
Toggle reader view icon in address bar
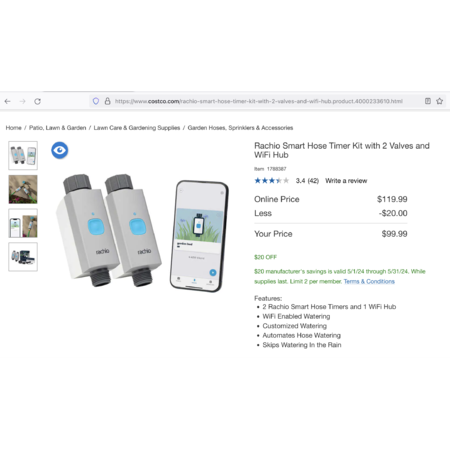(428, 101)
